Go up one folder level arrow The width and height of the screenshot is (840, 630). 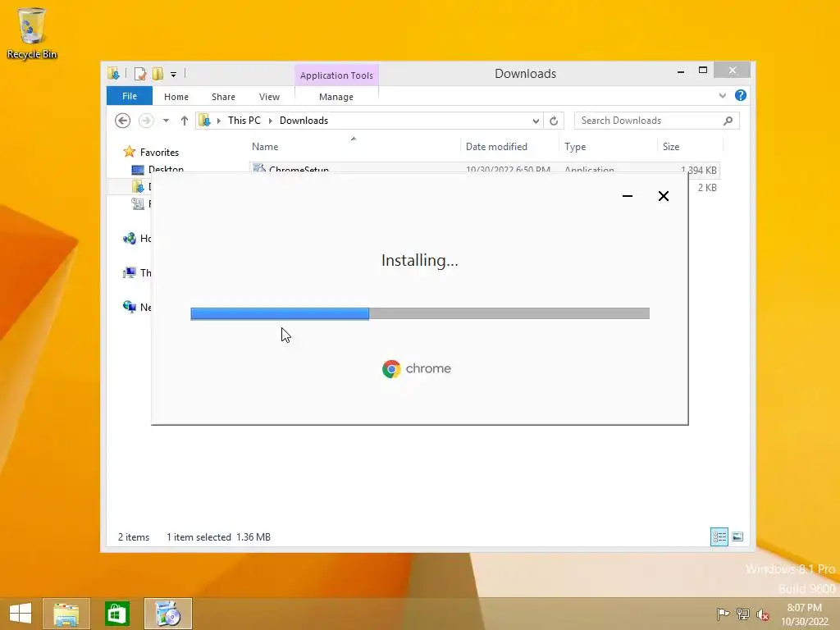click(185, 121)
